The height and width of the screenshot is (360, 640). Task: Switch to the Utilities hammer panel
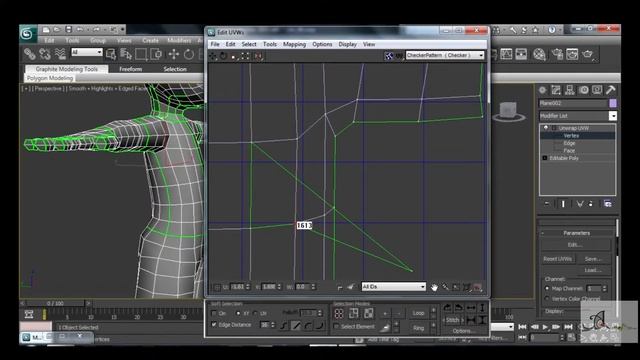click(x=611, y=90)
